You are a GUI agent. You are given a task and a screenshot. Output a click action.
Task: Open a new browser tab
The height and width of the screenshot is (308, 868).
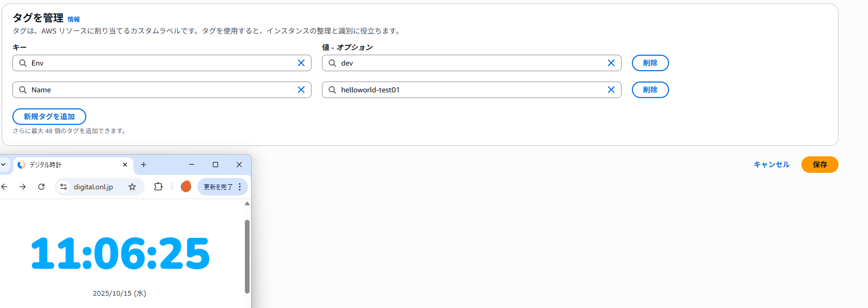[144, 165]
